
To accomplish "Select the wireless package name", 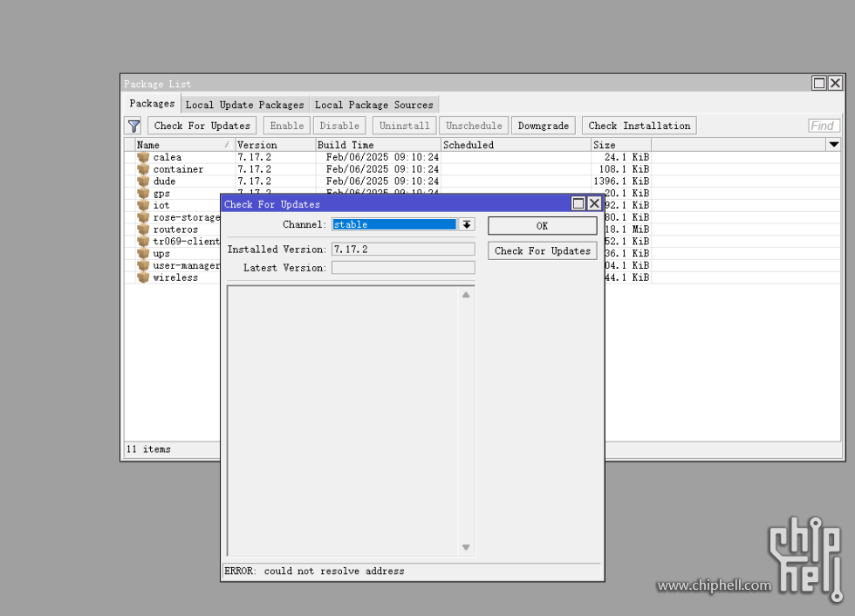I will 175,277.
